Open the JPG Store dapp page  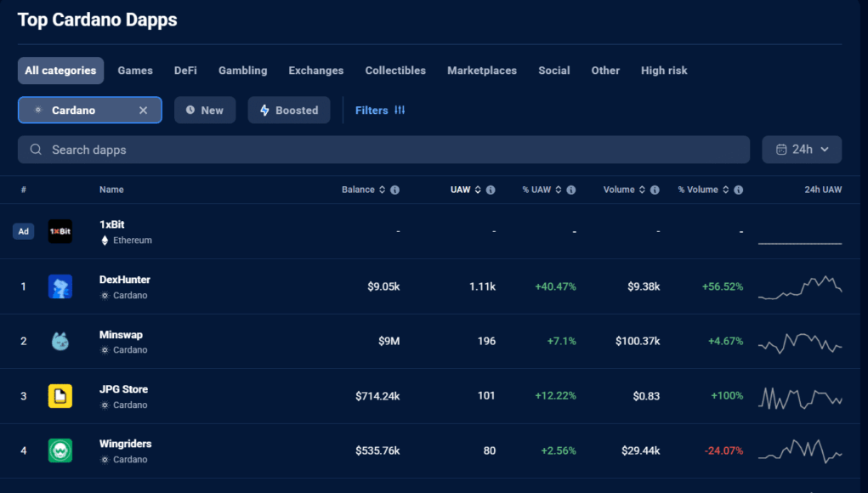coord(123,389)
